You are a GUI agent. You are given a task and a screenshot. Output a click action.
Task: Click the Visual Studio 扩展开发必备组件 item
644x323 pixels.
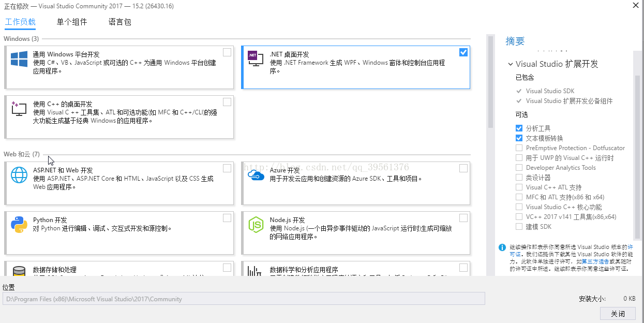(570, 101)
